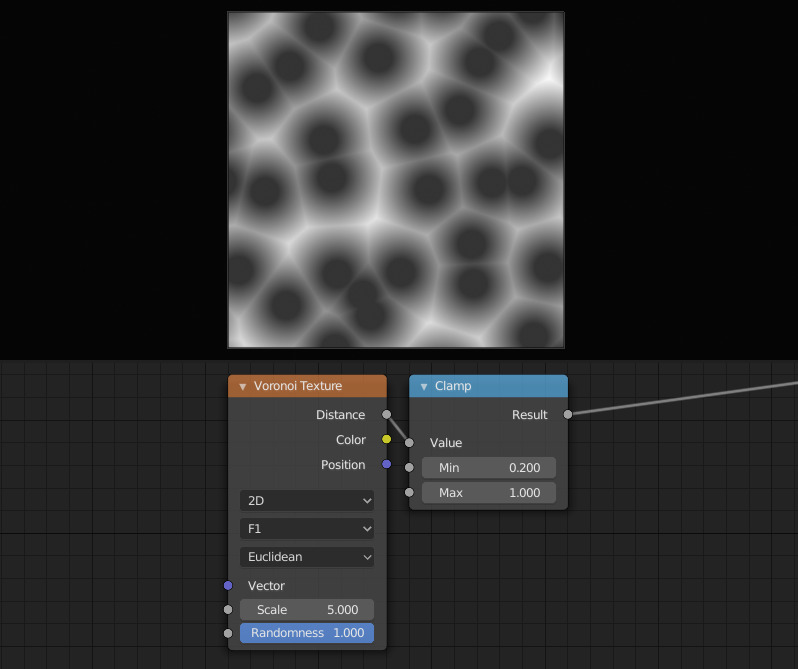Click the Distance output socket
798x669 pixels.
point(387,414)
